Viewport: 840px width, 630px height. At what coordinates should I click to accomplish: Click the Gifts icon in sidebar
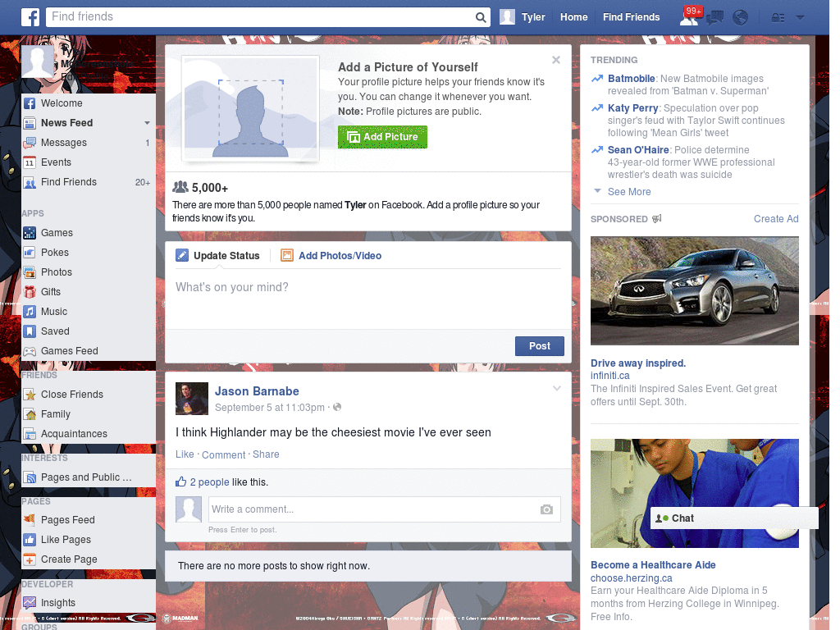(30, 292)
